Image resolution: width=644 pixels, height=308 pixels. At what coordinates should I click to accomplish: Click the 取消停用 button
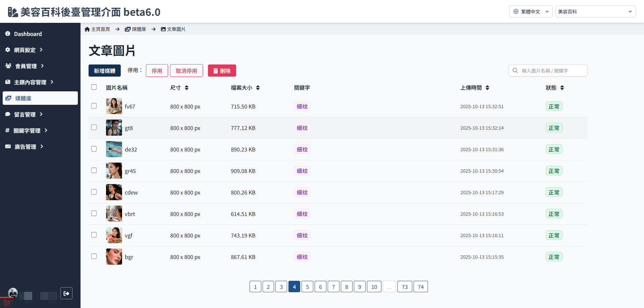click(x=186, y=71)
